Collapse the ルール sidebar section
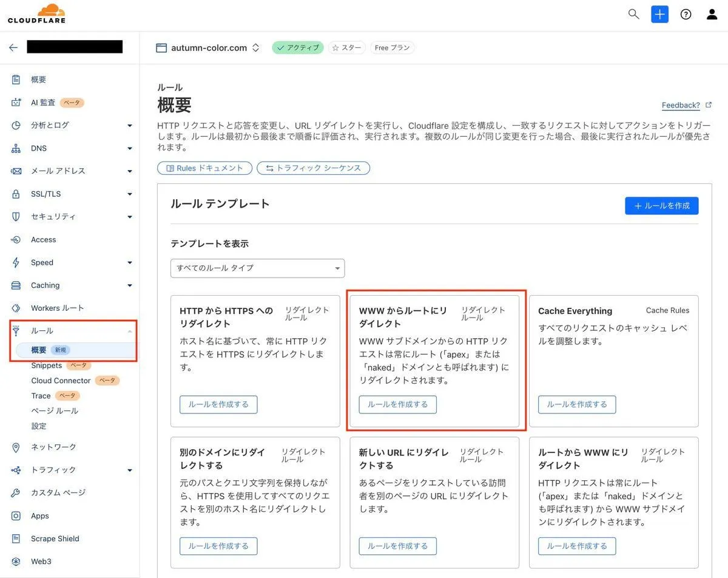The width and height of the screenshot is (728, 578). (x=129, y=331)
